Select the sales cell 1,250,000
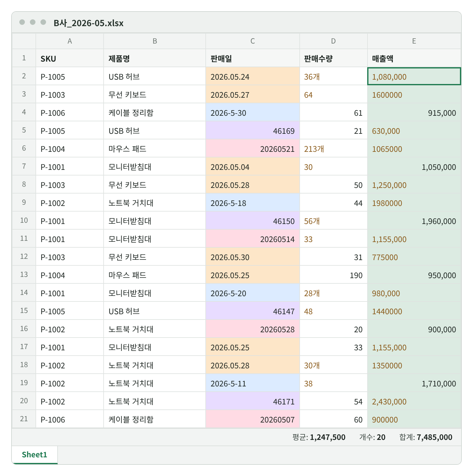Viewport: 473px width, 476px height. pyautogui.click(x=414, y=184)
